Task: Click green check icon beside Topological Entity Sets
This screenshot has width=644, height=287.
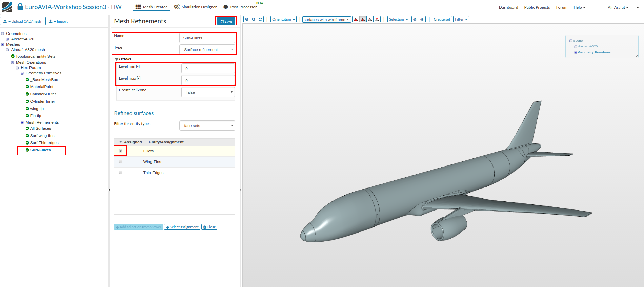Action: tap(13, 56)
